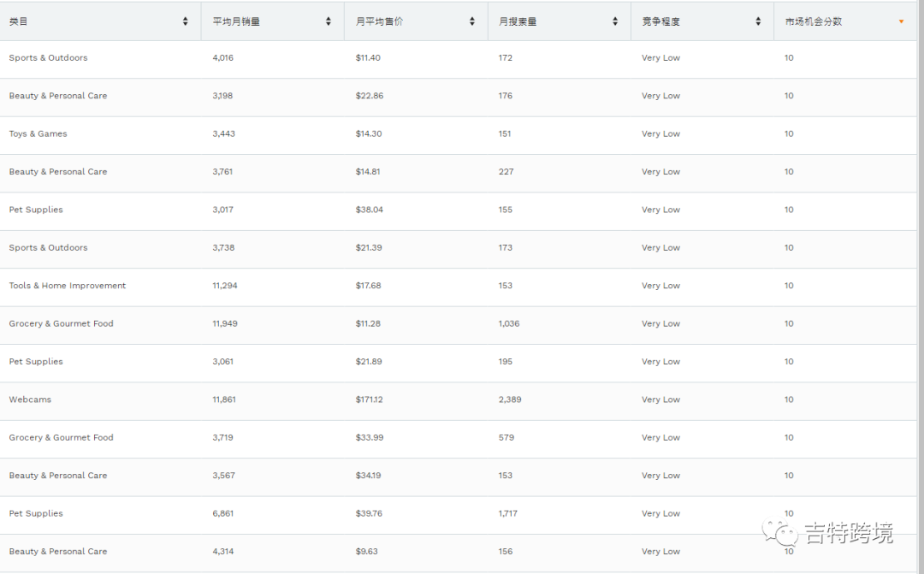
Task: Click the 3,738 monthly sales value
Action: [x=223, y=247]
